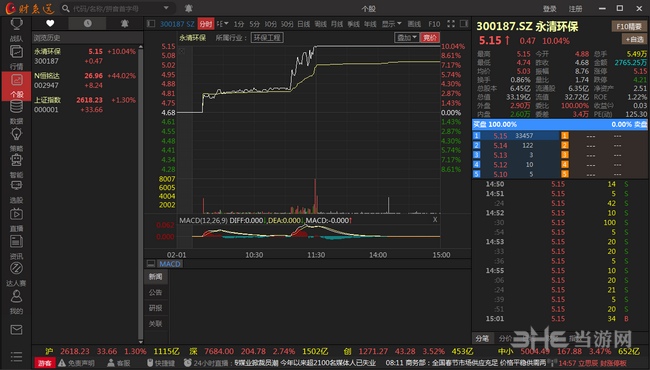Click the 快捷键 shortcuts link
The height and width of the screenshot is (370, 650).
tap(161, 363)
